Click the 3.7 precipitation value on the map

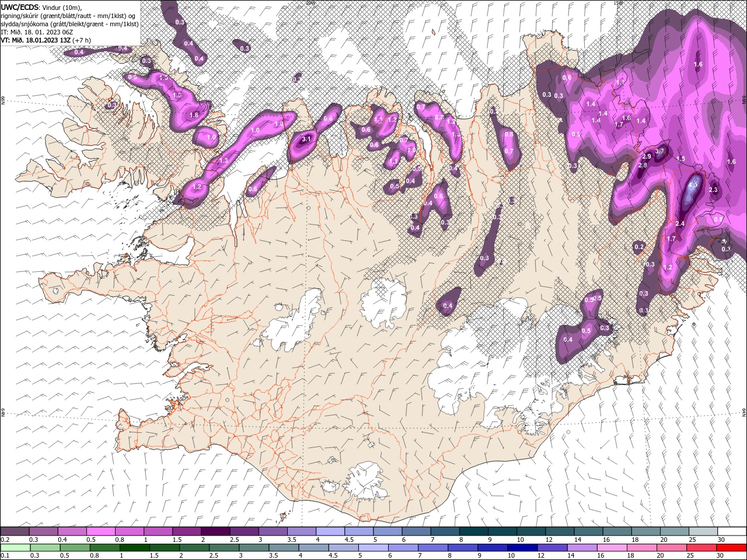[x=660, y=151]
